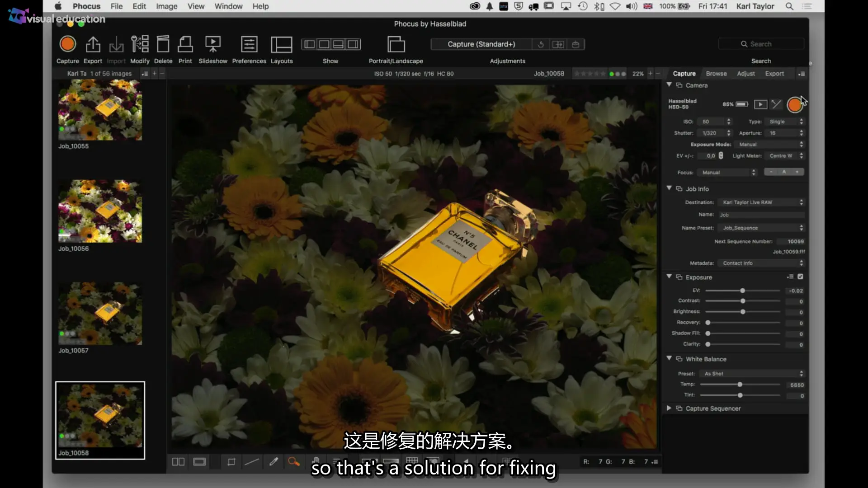
Task: Open the Image menu
Action: (x=166, y=6)
